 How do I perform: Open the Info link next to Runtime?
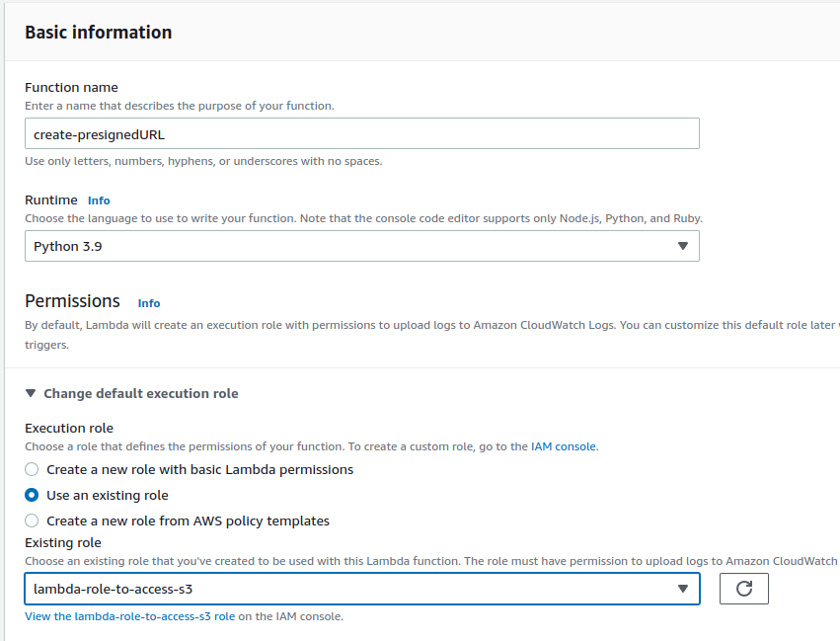point(99,200)
